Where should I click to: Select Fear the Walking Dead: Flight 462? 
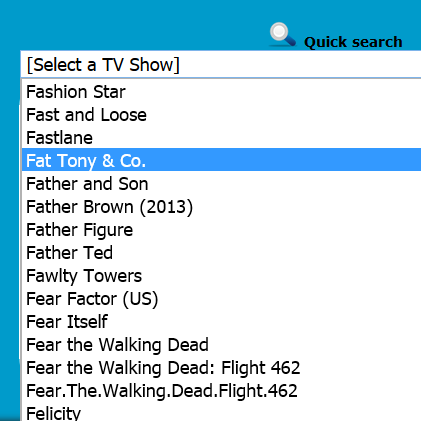point(221,368)
